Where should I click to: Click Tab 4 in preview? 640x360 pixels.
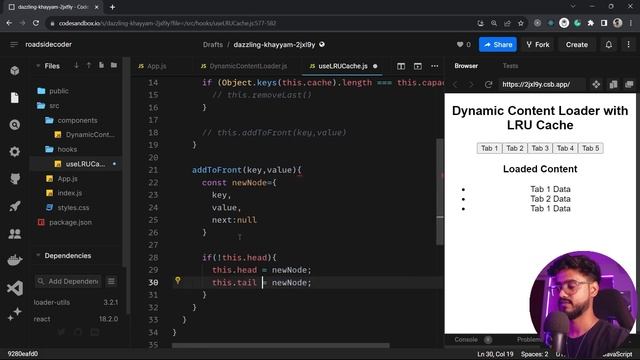tap(565, 148)
